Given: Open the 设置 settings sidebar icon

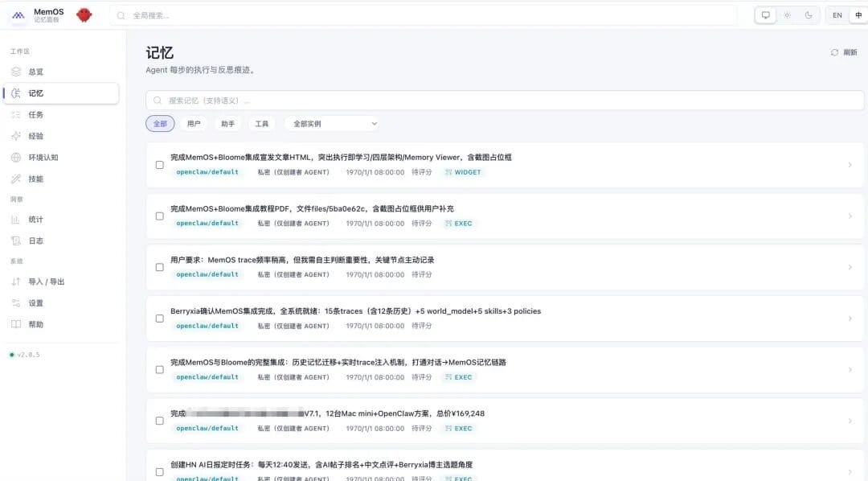Looking at the screenshot, I should pos(16,303).
